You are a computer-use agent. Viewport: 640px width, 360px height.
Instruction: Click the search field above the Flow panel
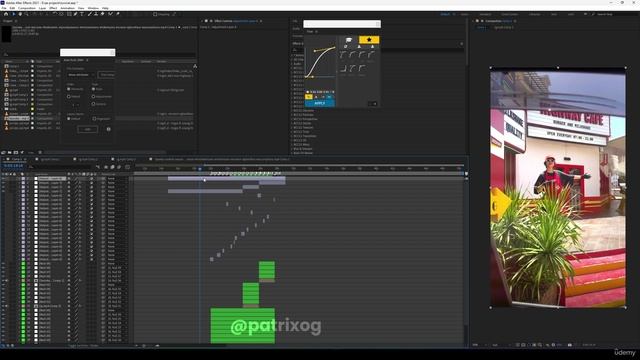pos(342,24)
